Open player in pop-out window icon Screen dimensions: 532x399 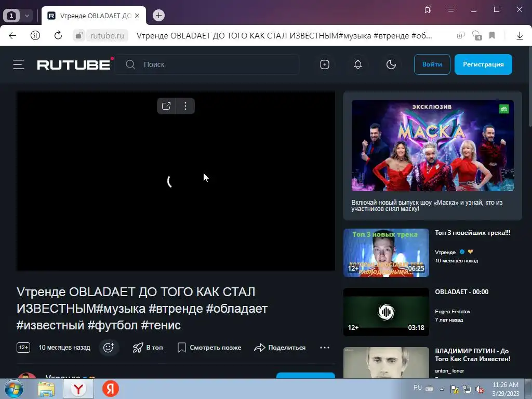166,106
